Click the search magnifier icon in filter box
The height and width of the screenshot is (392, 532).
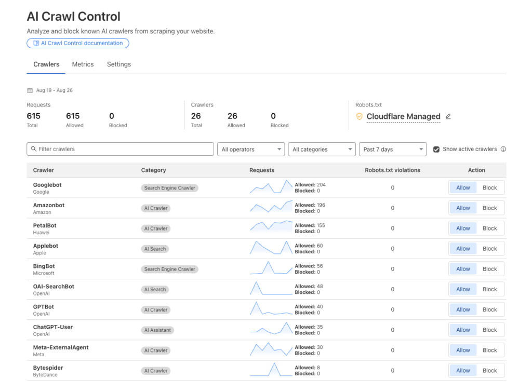(x=34, y=149)
